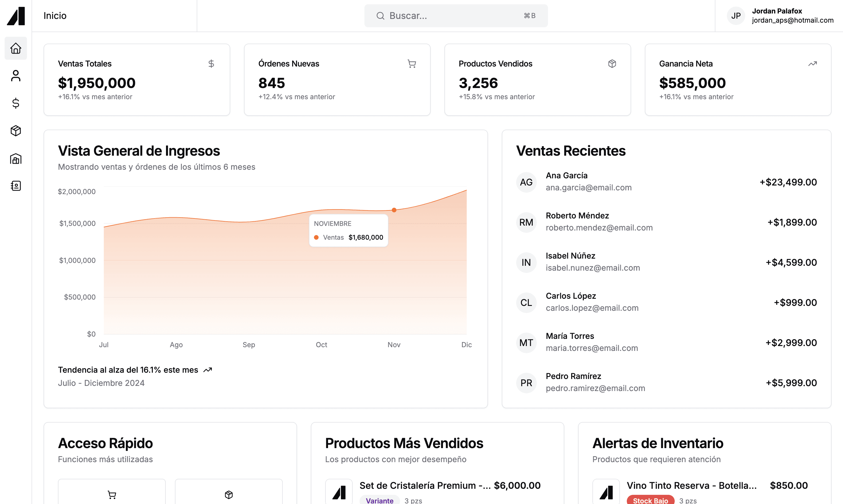843x504 pixels.
Task: Click the Inicio page title
Action: (55, 16)
